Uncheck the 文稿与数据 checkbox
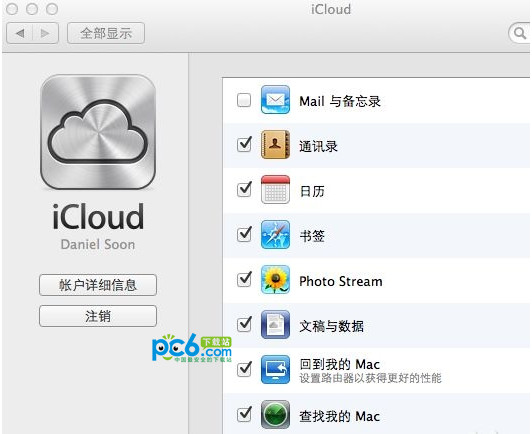The image size is (532, 434). [x=244, y=325]
